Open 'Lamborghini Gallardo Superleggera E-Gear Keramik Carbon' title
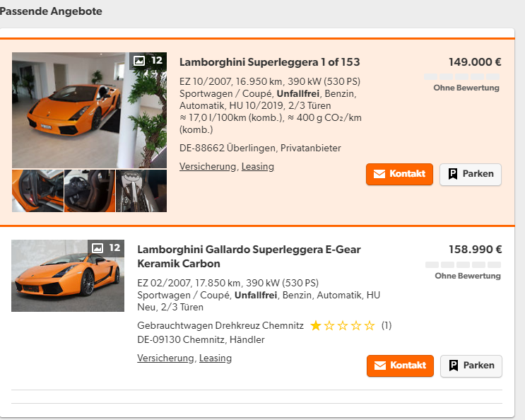This screenshot has height=420, width=525. tap(249, 256)
